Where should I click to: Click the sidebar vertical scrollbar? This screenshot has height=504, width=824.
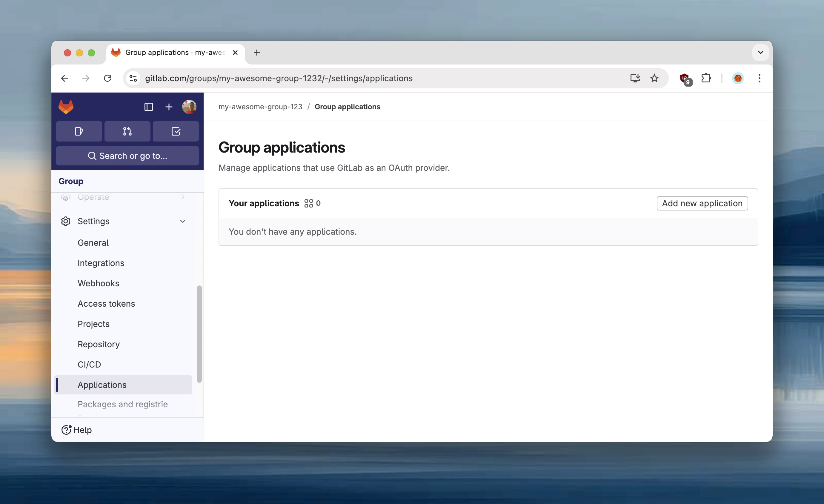click(199, 334)
